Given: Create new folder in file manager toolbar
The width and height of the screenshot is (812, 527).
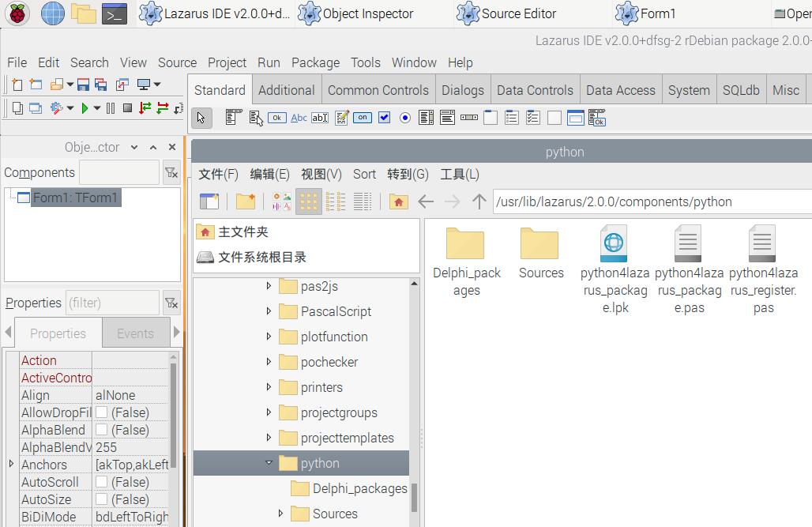Looking at the screenshot, I should (246, 201).
